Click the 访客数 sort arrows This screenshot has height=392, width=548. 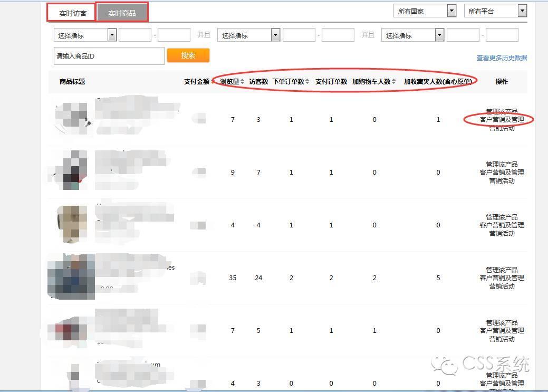[x=258, y=82]
